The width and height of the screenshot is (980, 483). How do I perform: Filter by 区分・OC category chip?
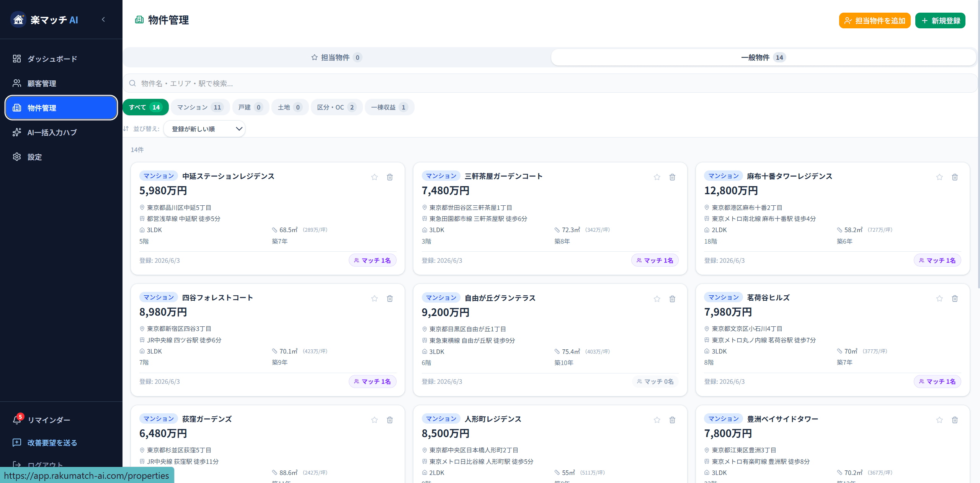(x=336, y=107)
